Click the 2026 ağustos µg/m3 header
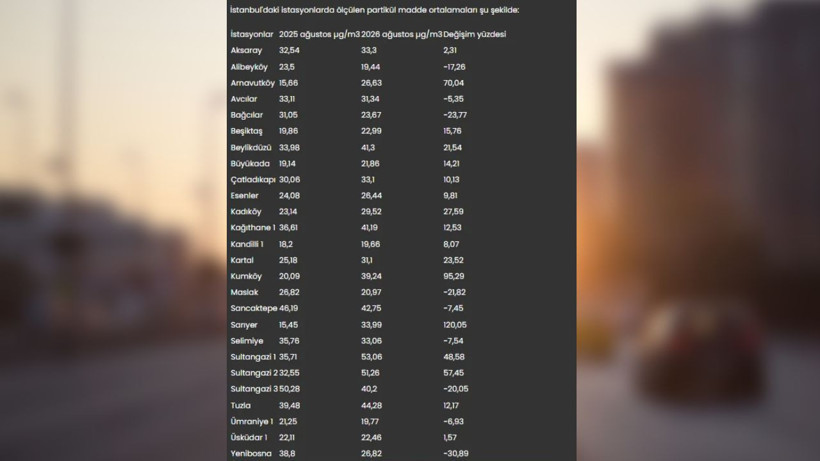Viewport: 820px width, 461px height. (x=401, y=34)
